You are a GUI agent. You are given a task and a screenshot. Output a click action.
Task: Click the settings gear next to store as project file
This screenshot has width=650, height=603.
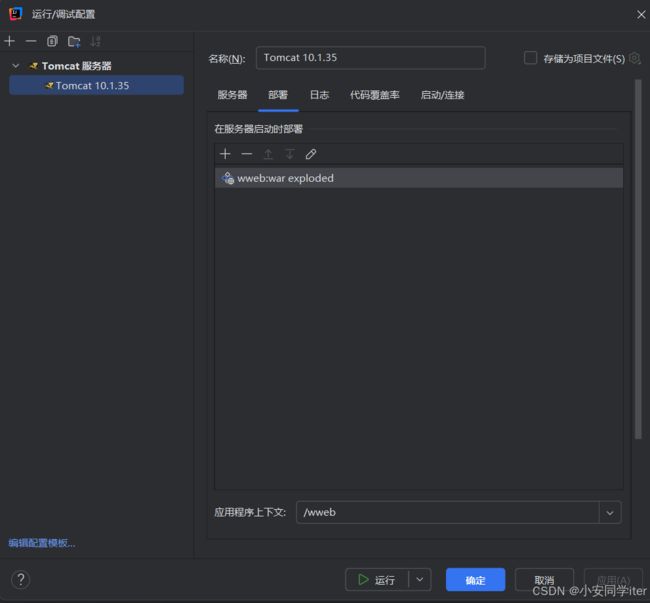click(x=634, y=58)
